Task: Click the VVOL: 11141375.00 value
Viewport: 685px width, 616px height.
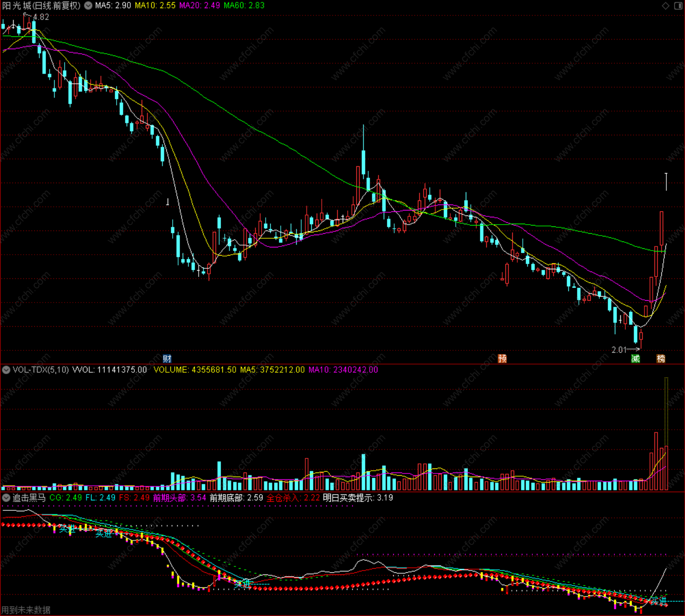Action: point(110,370)
